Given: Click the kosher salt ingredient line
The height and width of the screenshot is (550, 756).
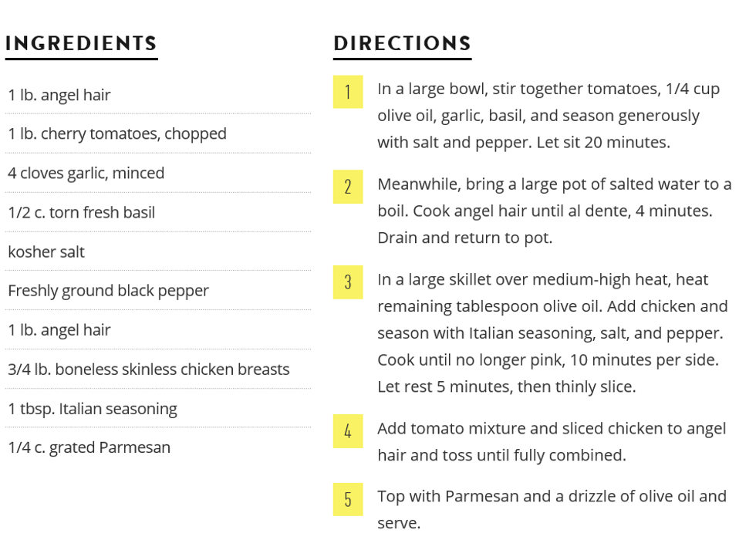Looking at the screenshot, I should click(x=46, y=251).
